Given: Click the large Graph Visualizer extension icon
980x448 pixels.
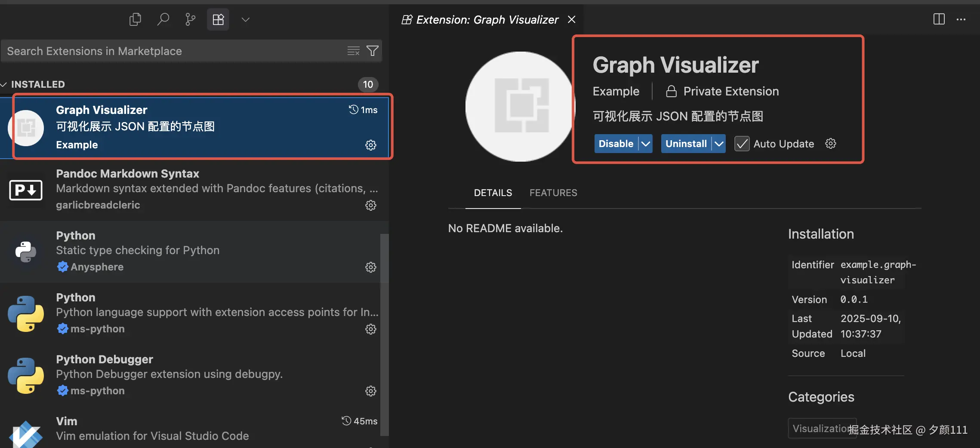Looking at the screenshot, I should point(520,107).
